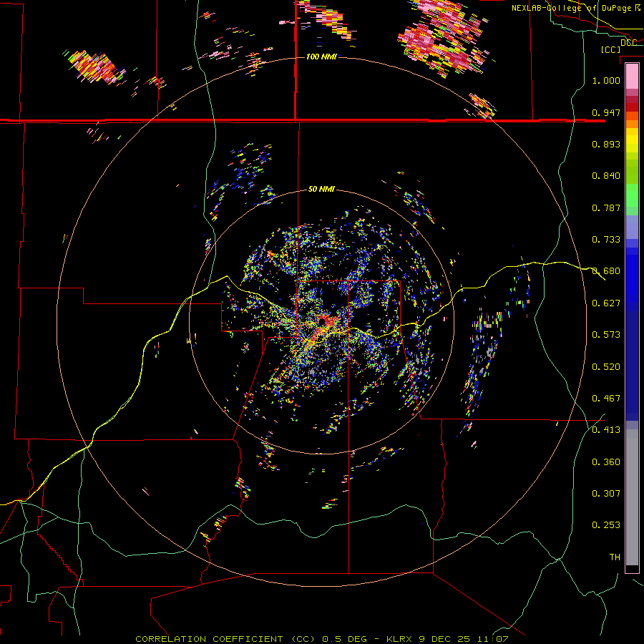The image size is (644, 644).
Task: Click the 0.787 legend value
Action: (x=606, y=208)
